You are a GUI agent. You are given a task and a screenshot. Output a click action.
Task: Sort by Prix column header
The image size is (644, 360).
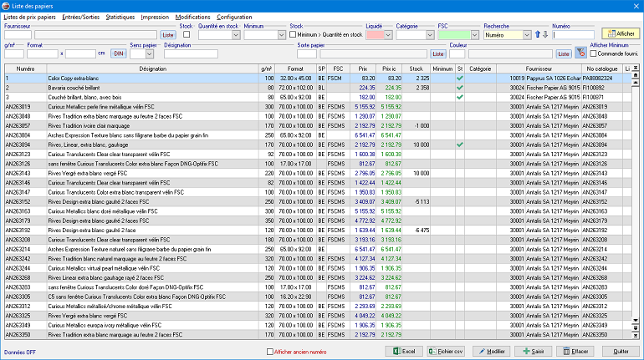[362, 68]
